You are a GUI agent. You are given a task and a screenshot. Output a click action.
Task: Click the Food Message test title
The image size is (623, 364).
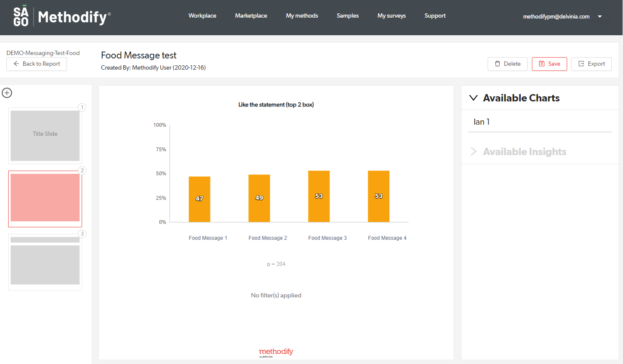point(139,55)
